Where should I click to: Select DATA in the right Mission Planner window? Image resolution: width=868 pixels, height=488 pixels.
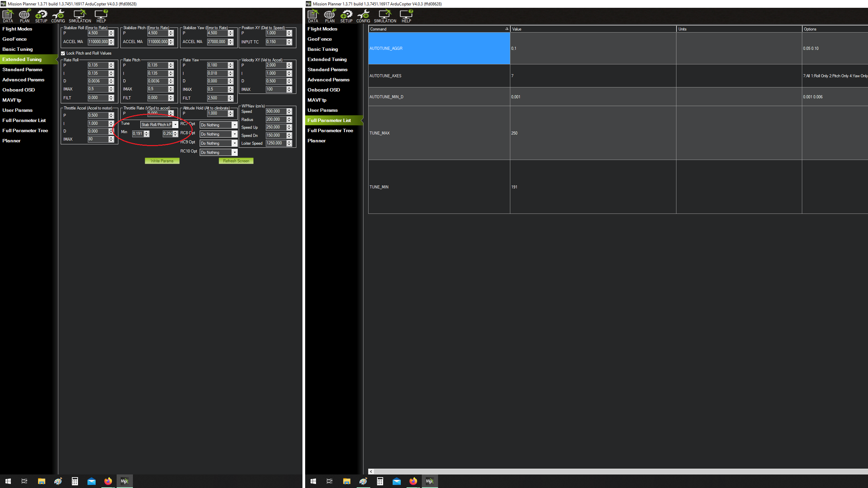(313, 15)
